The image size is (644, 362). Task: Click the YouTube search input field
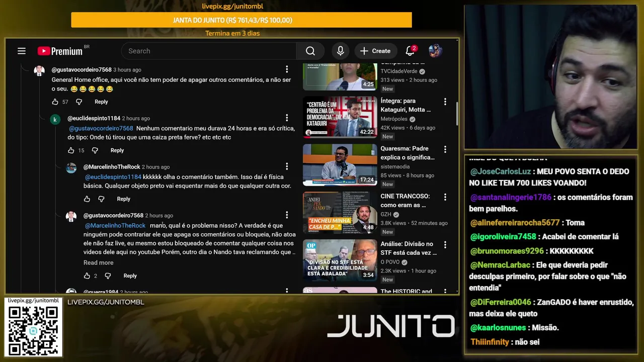click(209, 51)
